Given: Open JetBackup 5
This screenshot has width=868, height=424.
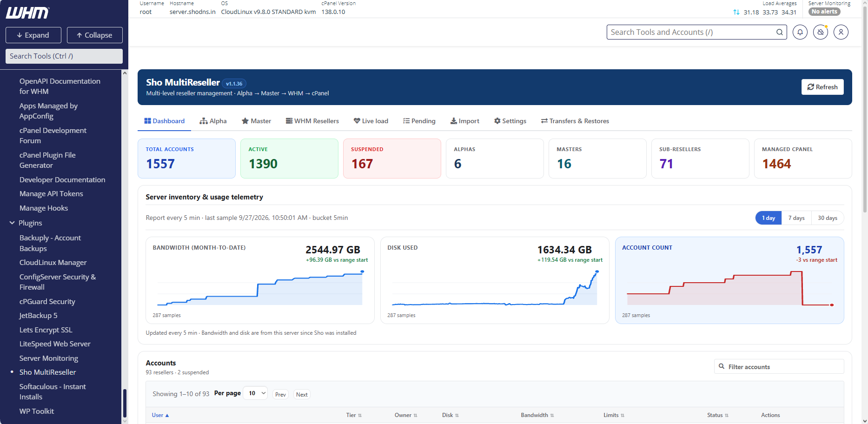Looking at the screenshot, I should point(39,315).
